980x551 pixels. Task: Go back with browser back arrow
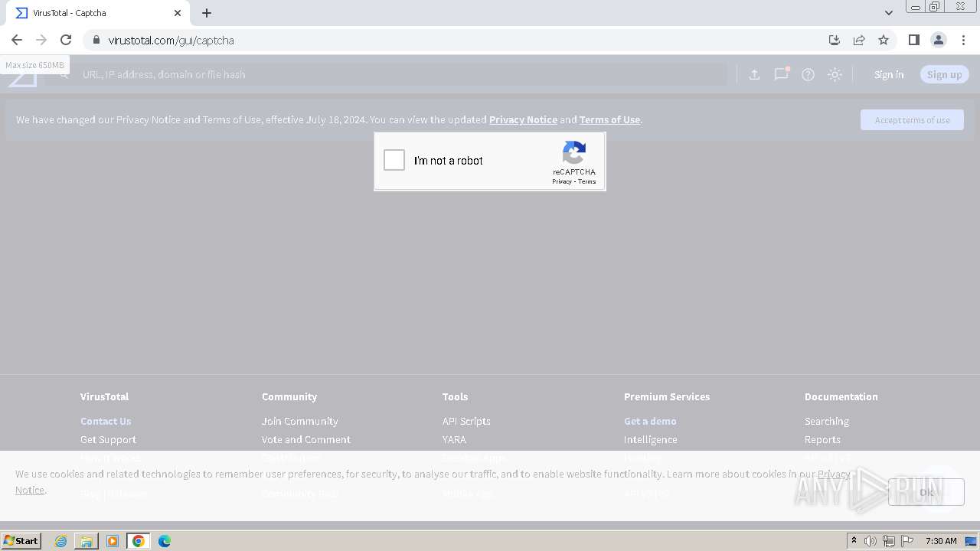17,40
